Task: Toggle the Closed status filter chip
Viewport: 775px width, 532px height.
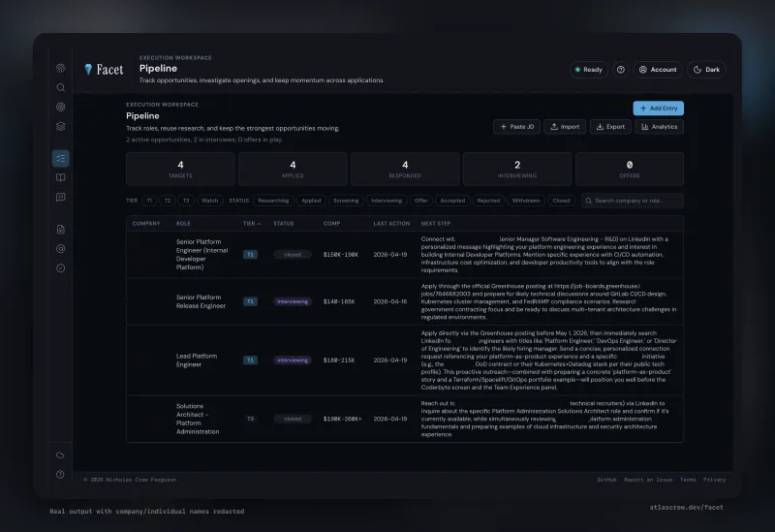Action: coord(561,201)
